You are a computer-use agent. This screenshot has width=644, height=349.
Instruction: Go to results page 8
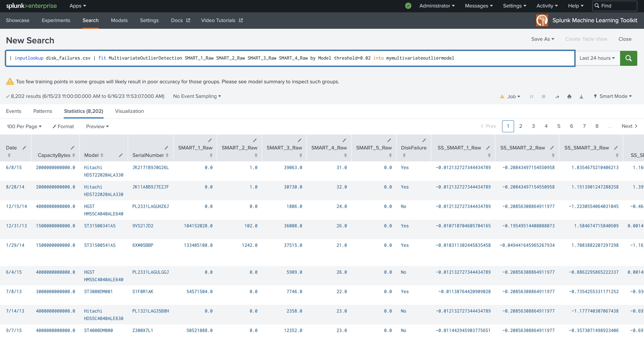click(597, 126)
